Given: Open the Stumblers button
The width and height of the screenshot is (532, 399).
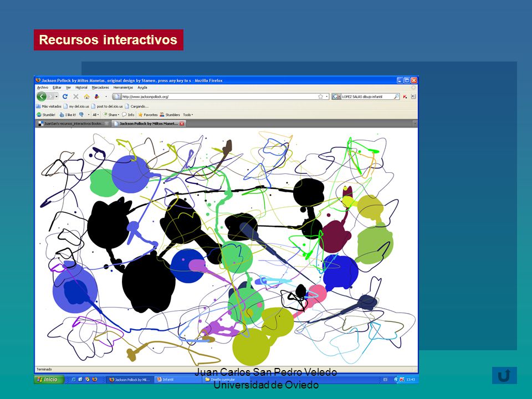Looking at the screenshot, I should pyautogui.click(x=170, y=115).
